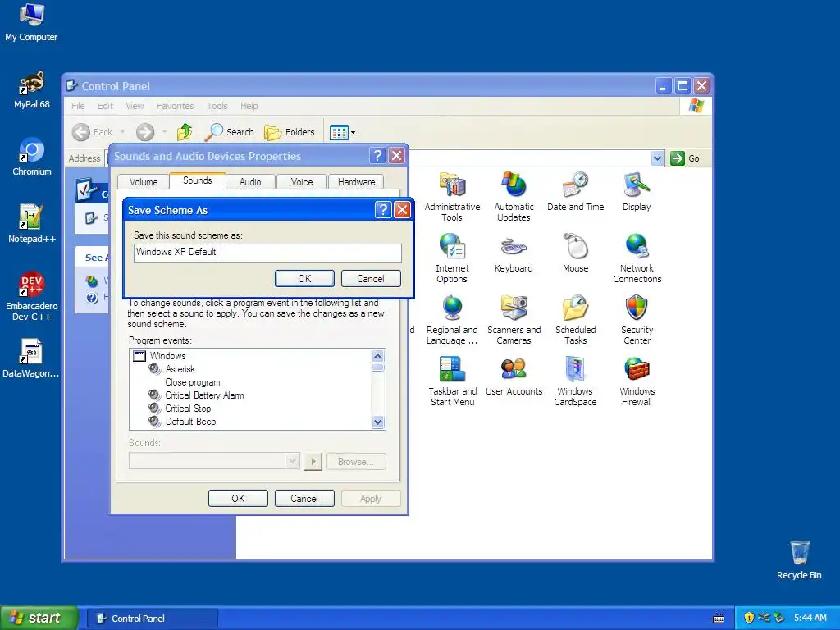
Task: Open Regional and Language options icon
Action: tap(452, 319)
